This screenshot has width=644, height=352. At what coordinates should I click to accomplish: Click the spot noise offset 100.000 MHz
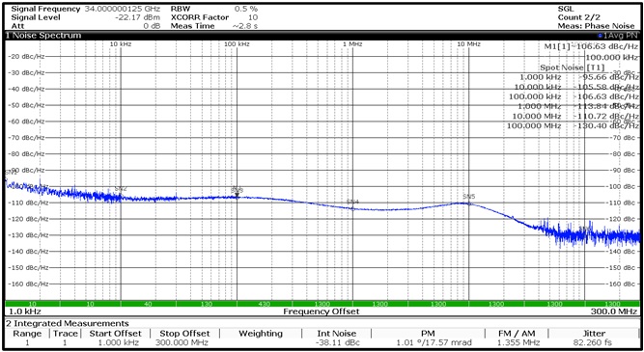point(534,126)
